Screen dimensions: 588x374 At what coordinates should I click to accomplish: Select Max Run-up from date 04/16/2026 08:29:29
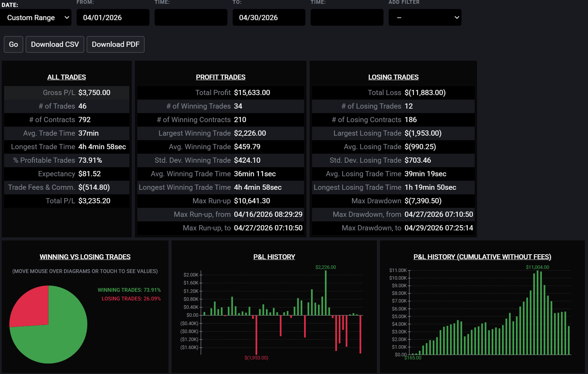(268, 214)
